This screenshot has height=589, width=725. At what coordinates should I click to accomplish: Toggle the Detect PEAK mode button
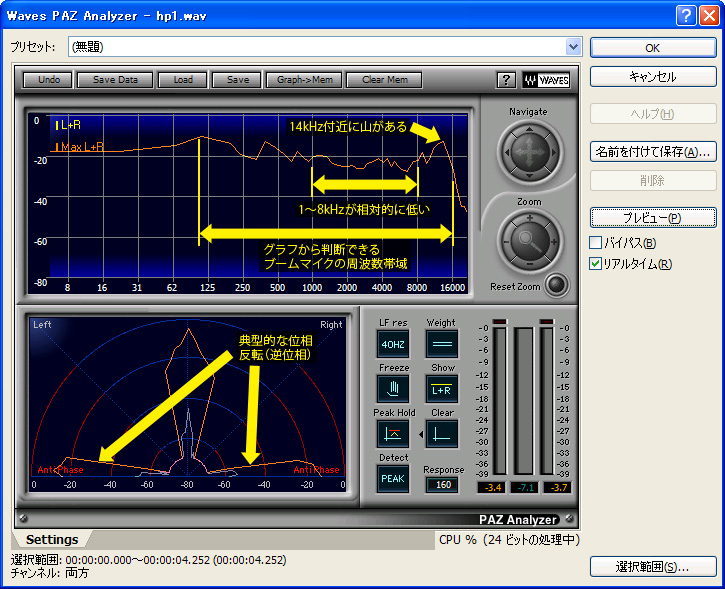pyautogui.click(x=393, y=478)
